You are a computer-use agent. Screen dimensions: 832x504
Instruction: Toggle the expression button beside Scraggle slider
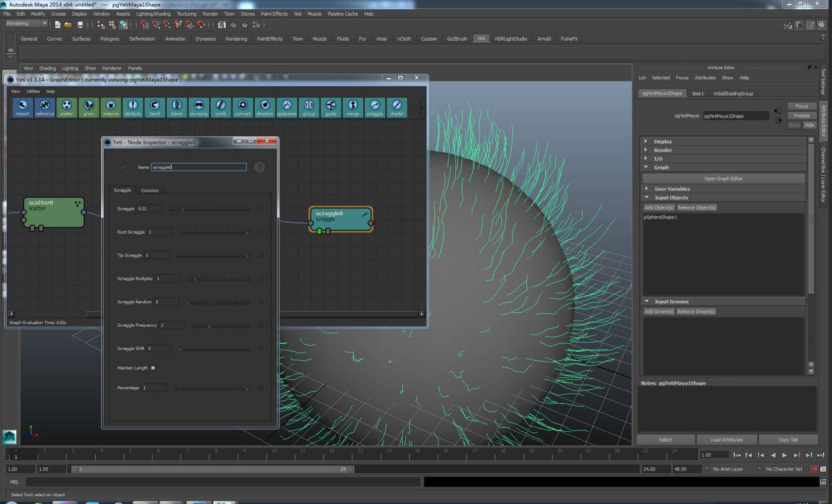click(261, 209)
